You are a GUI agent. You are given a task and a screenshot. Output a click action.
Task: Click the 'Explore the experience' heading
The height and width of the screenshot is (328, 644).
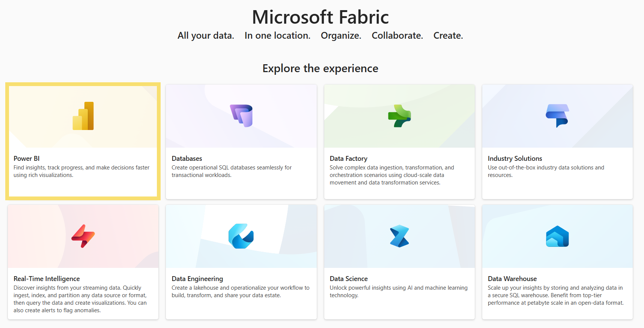(x=320, y=68)
